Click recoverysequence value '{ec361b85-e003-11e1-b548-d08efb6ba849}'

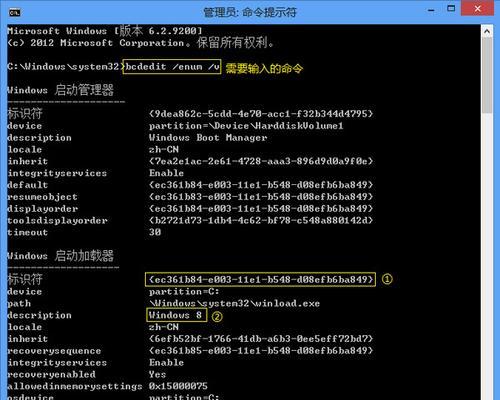click(261, 351)
